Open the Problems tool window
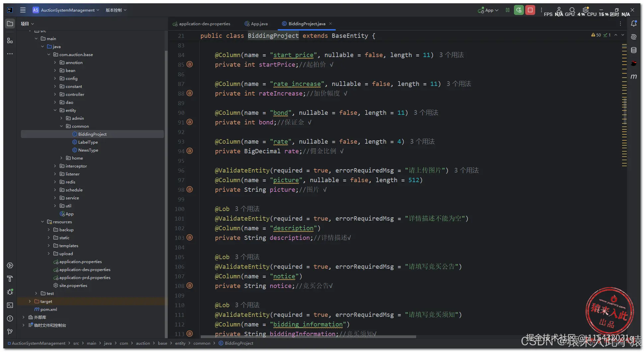The image size is (644, 352). pyautogui.click(x=10, y=318)
